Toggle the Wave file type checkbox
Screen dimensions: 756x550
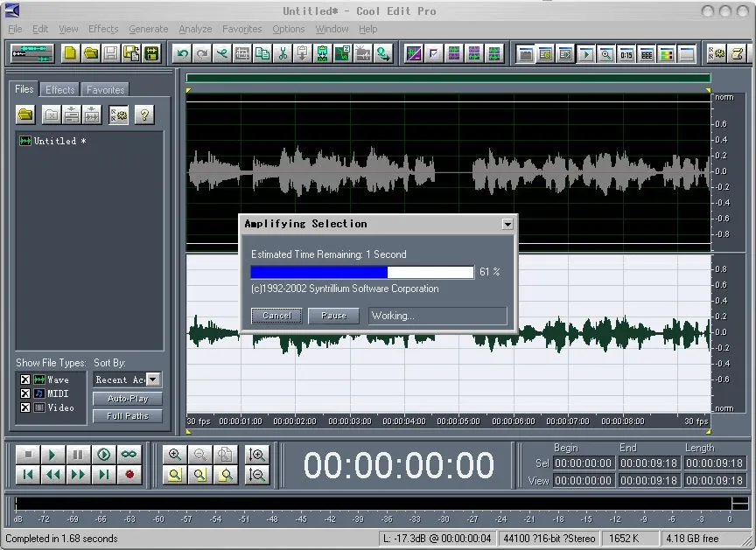[x=25, y=379]
